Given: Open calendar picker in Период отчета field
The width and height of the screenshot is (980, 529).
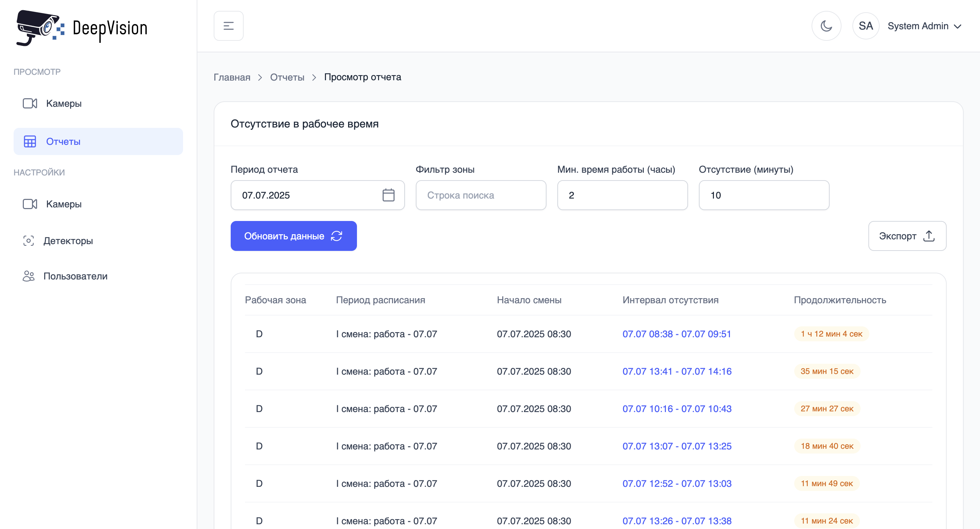Looking at the screenshot, I should pos(388,195).
